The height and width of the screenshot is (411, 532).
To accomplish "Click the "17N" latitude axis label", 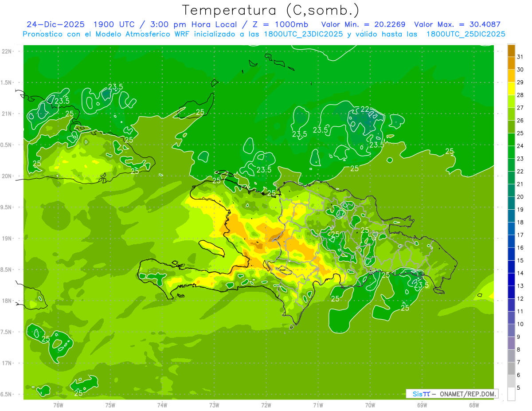I will pos(7,363).
